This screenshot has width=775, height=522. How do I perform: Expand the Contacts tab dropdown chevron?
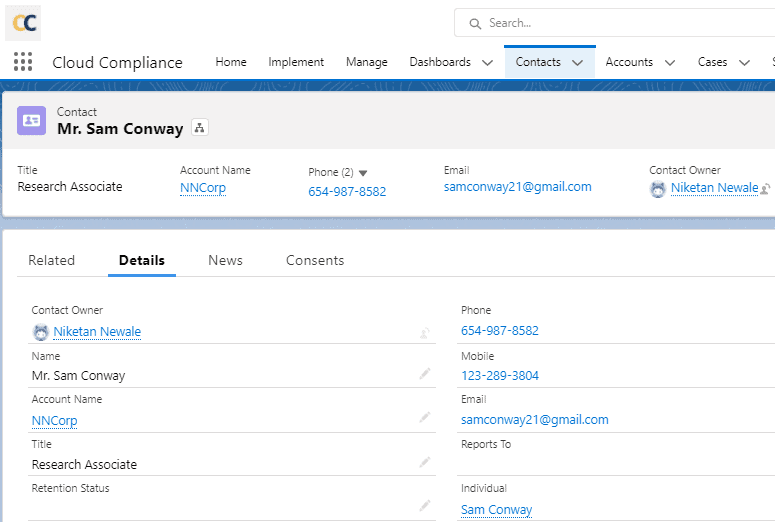tap(577, 62)
